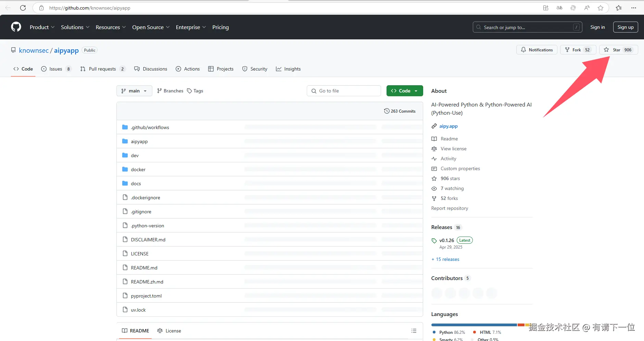Show the + 15 releases link

(445, 259)
